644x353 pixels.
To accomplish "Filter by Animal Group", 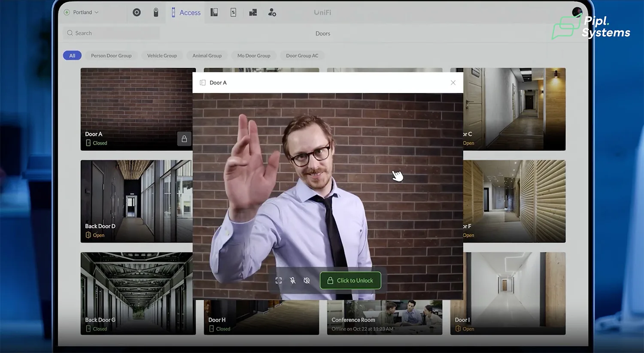I will pyautogui.click(x=207, y=56).
